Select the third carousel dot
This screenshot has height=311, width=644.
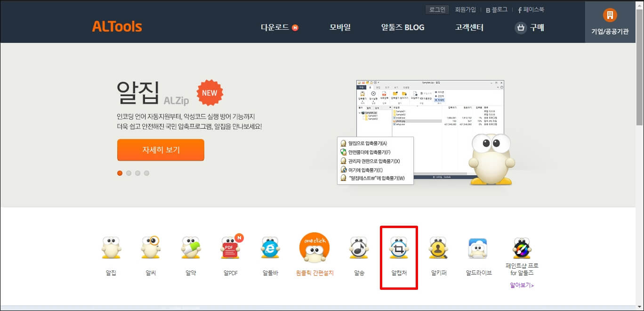[x=137, y=173]
